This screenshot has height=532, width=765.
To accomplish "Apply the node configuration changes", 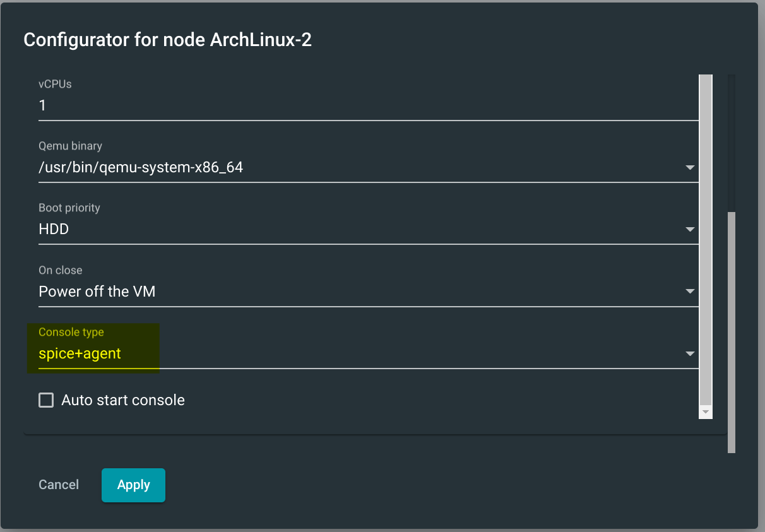I will (133, 485).
